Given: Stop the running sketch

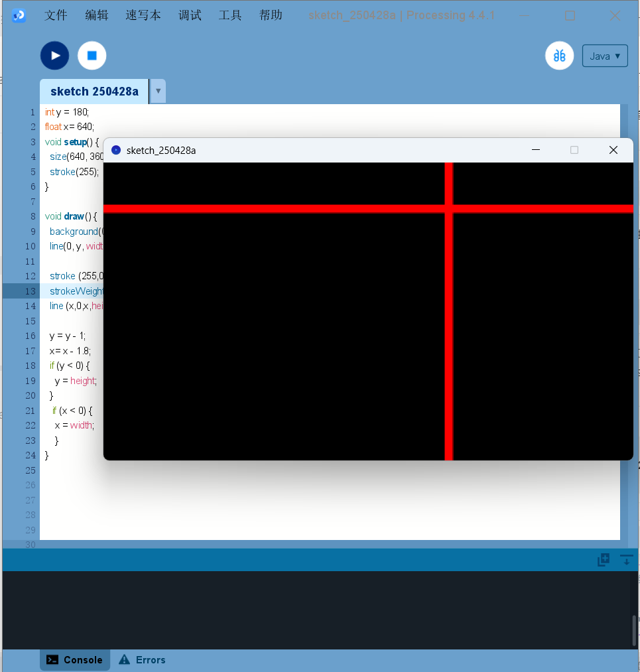Looking at the screenshot, I should [92, 56].
